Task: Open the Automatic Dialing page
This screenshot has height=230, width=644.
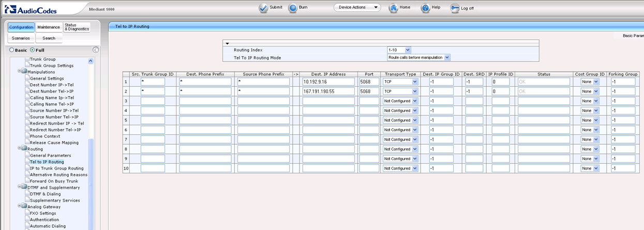Action: coord(48,226)
